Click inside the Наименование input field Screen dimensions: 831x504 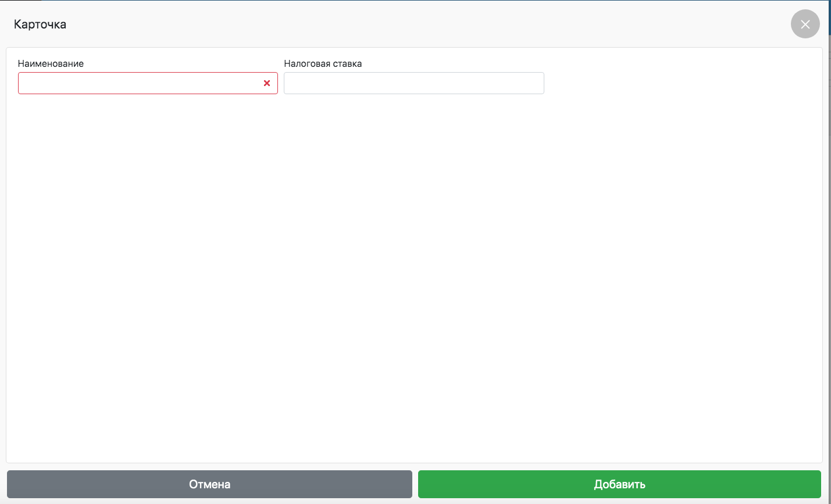[x=140, y=83]
